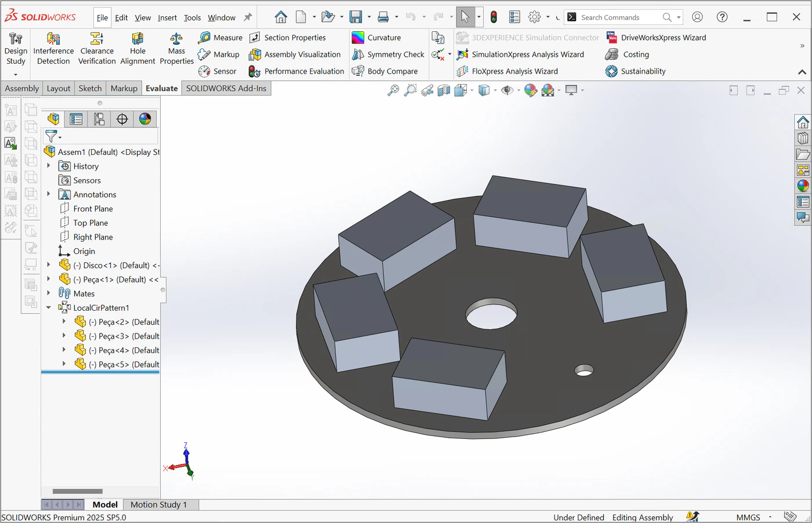Image resolution: width=812 pixels, height=523 pixels.
Task: Click the Save icon
Action: (356, 17)
